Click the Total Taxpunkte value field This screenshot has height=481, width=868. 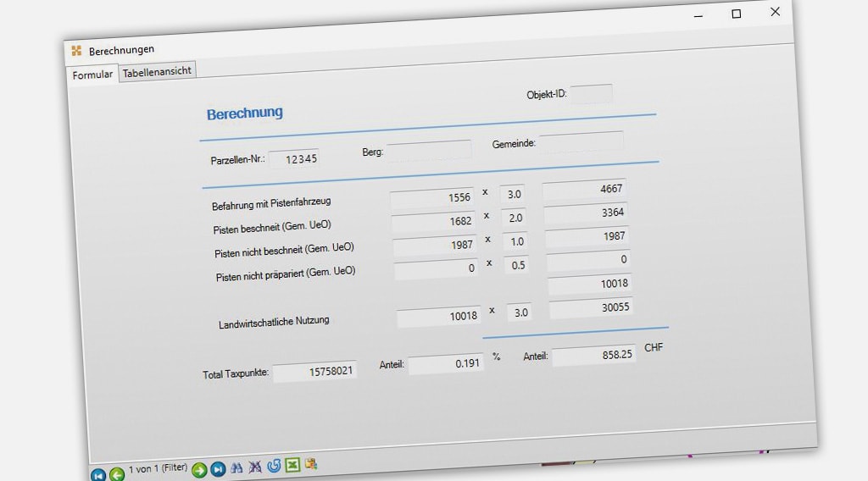pos(315,372)
